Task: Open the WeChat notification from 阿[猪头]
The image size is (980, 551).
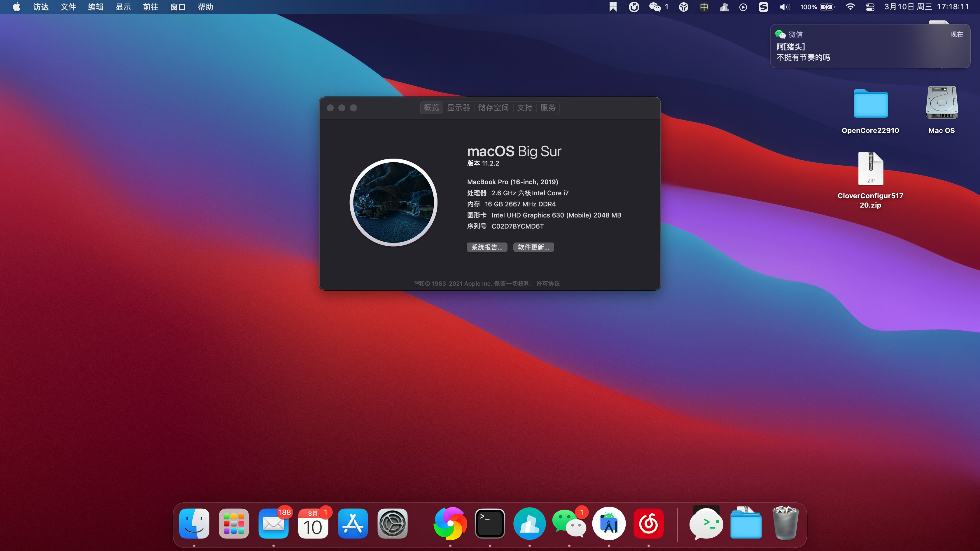Action: click(x=870, y=46)
